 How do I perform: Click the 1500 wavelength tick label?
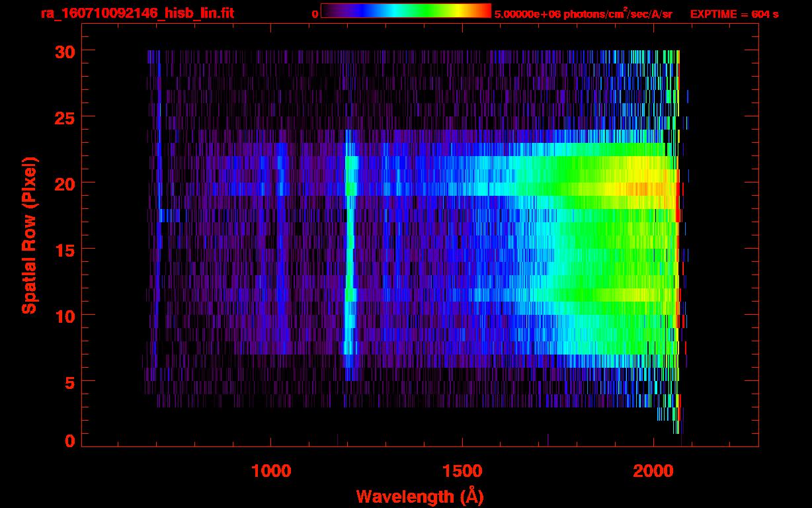pos(462,471)
